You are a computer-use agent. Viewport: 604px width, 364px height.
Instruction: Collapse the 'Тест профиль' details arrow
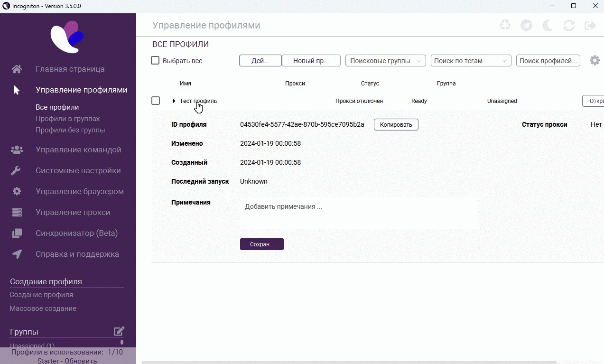(174, 101)
